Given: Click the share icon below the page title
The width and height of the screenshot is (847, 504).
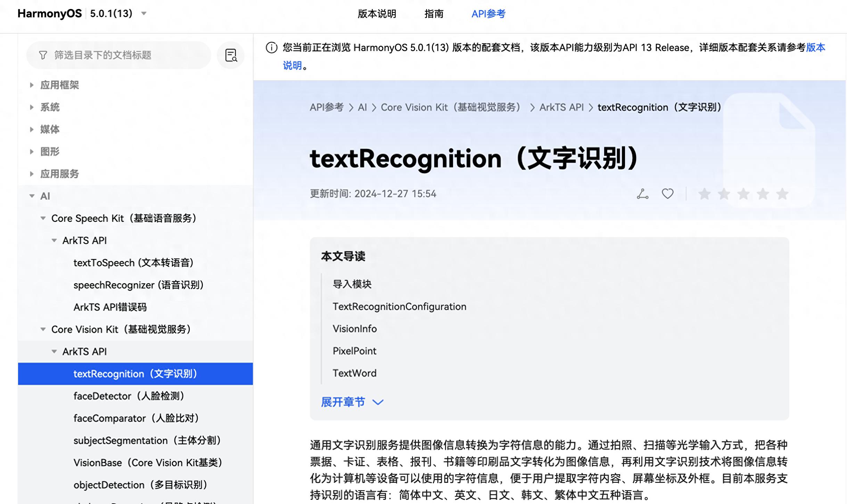Looking at the screenshot, I should (642, 194).
